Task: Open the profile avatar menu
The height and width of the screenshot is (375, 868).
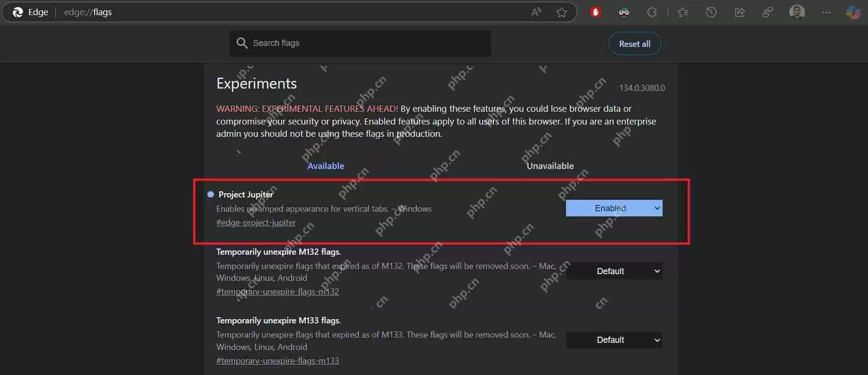Action: pyautogui.click(x=797, y=12)
